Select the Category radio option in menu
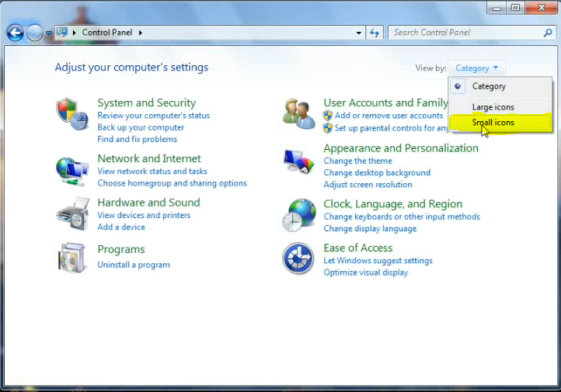The height and width of the screenshot is (392, 561). [x=500, y=86]
